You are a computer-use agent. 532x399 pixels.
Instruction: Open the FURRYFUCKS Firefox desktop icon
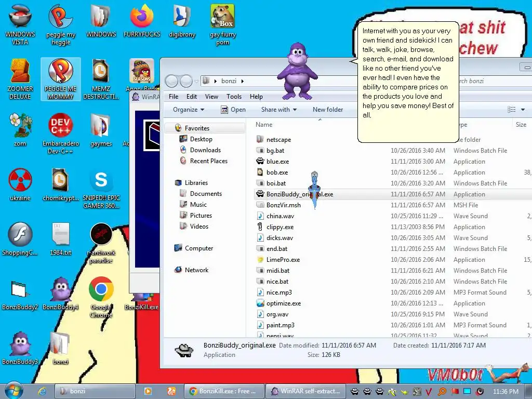coord(141,21)
